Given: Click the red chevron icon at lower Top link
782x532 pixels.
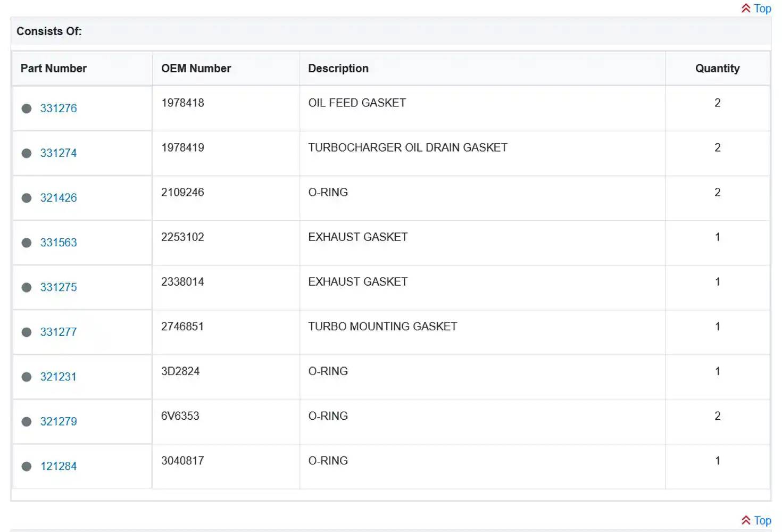Looking at the screenshot, I should 746,520.
